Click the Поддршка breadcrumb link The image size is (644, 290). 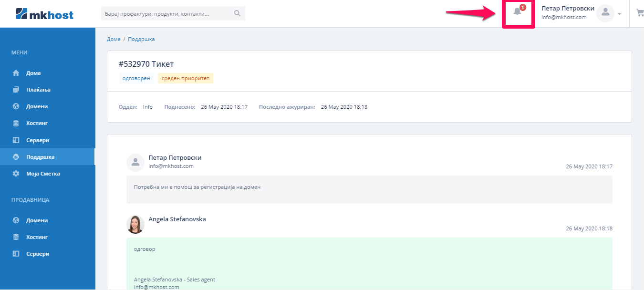(x=141, y=39)
